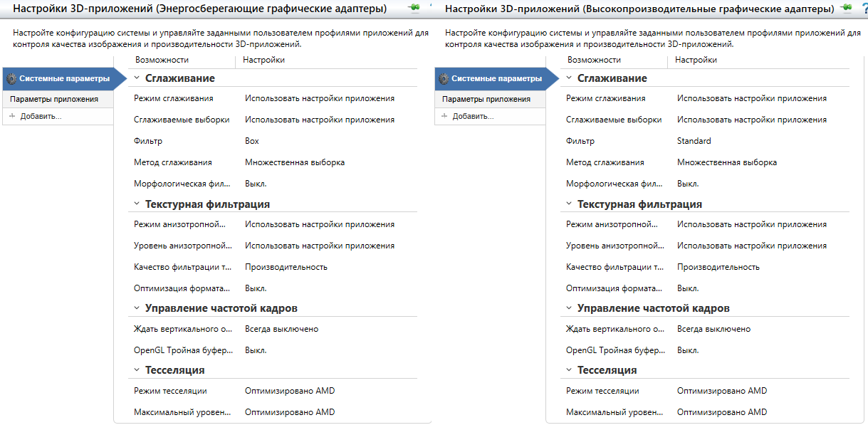Click Качество фильтрации label in high-performance panel
This screenshot has height=425, width=868.
(x=615, y=267)
